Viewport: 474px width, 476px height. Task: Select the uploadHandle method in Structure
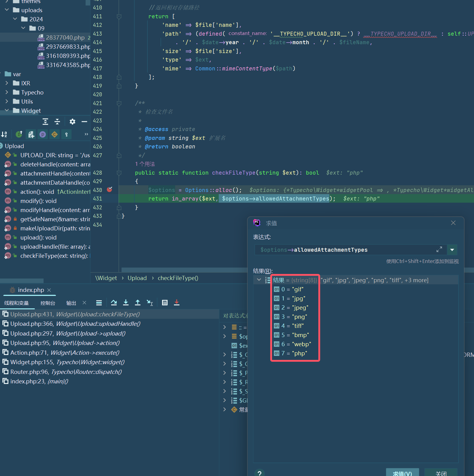pos(45,247)
